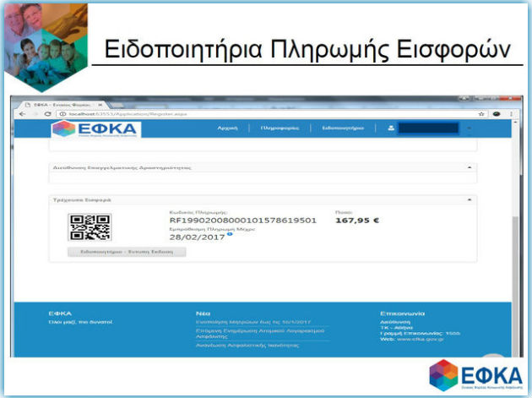Open the third news link under Νέα
This screenshot has width=532, height=398.
[247, 345]
